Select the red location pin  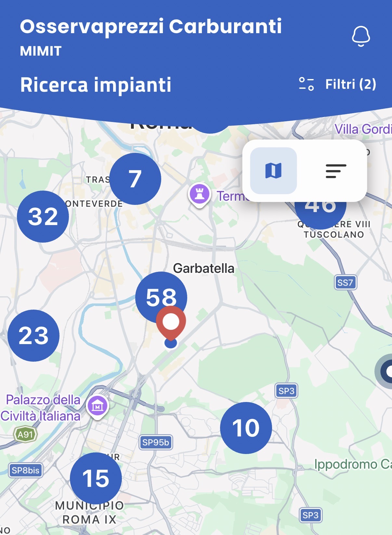pyautogui.click(x=171, y=323)
